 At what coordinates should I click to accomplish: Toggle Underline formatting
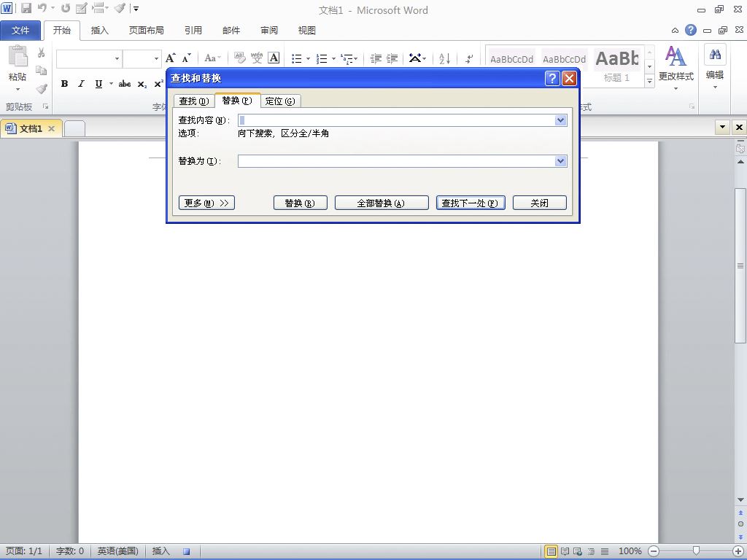point(98,84)
